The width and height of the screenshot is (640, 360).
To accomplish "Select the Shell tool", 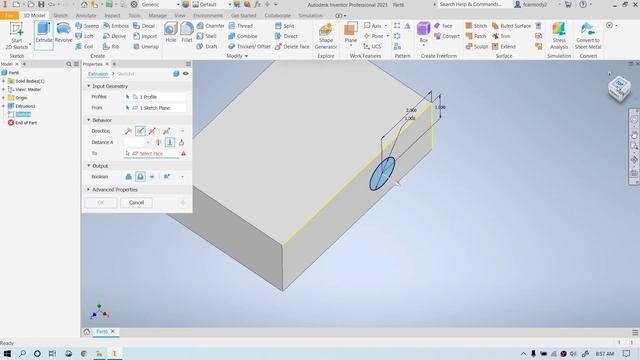I will point(207,36).
